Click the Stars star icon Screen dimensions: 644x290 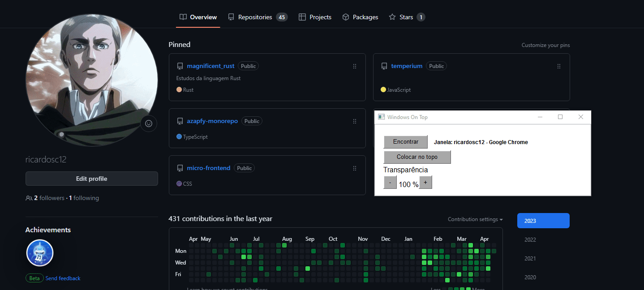[x=392, y=17]
